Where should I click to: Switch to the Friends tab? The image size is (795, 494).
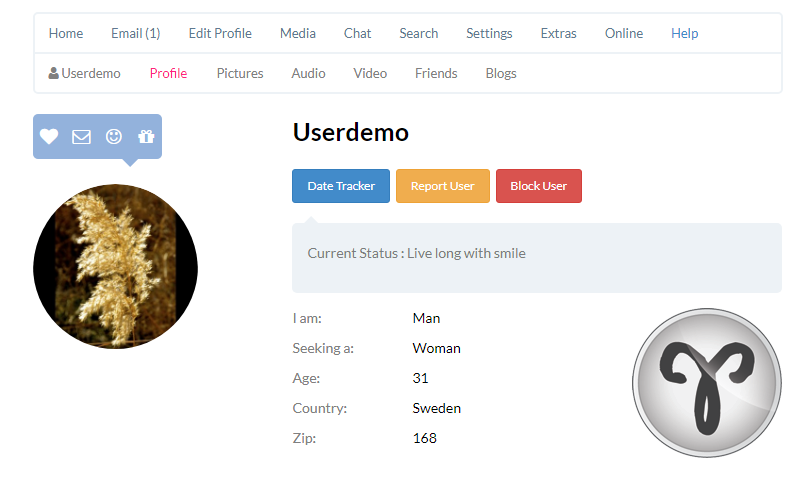pyautogui.click(x=436, y=73)
